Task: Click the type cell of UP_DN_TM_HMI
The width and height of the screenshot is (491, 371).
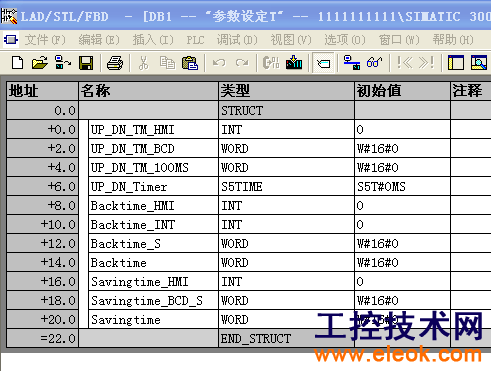Action: (x=287, y=129)
